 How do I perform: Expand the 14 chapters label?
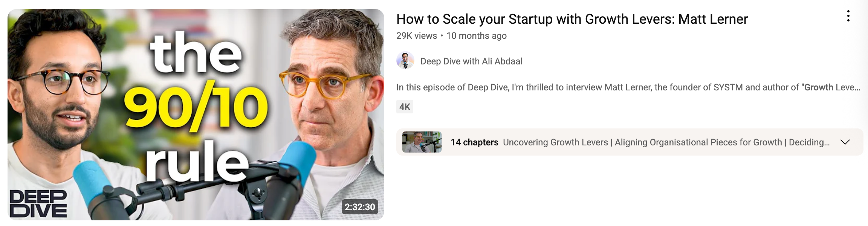[474, 142]
